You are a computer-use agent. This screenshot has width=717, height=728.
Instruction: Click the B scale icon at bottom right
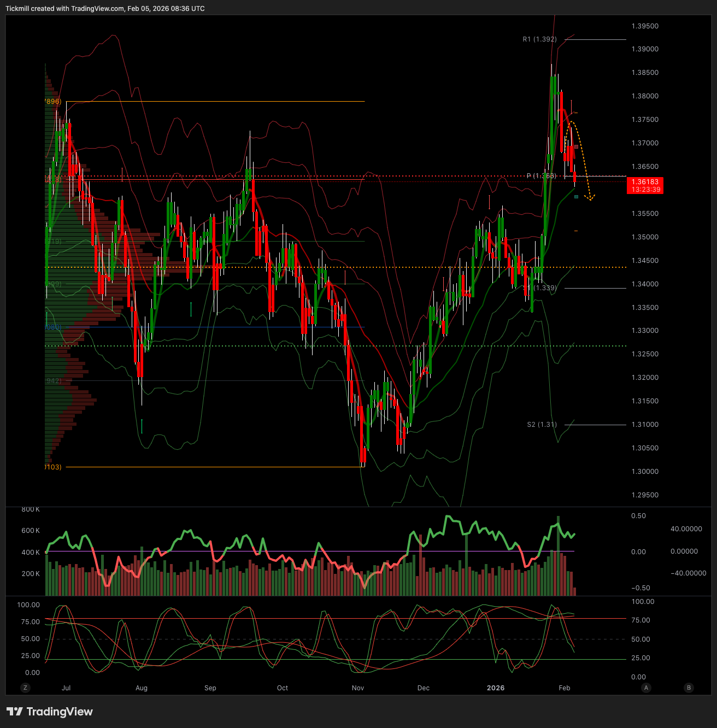(x=689, y=688)
